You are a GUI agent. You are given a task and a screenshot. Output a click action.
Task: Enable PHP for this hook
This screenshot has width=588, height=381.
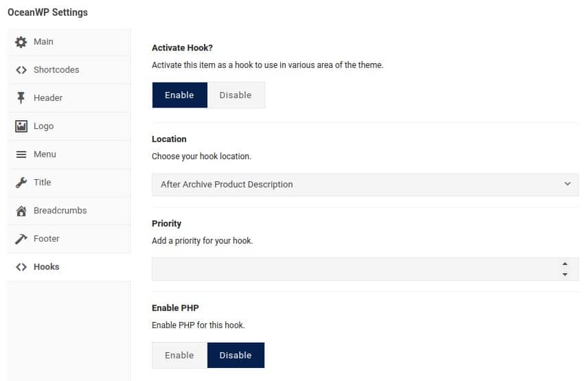click(x=179, y=355)
